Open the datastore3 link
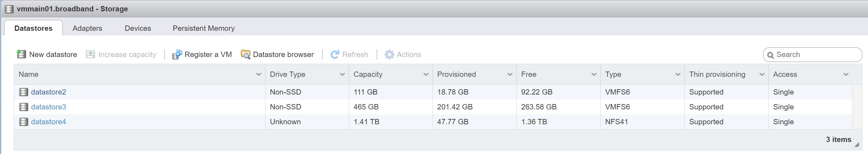 (x=49, y=107)
